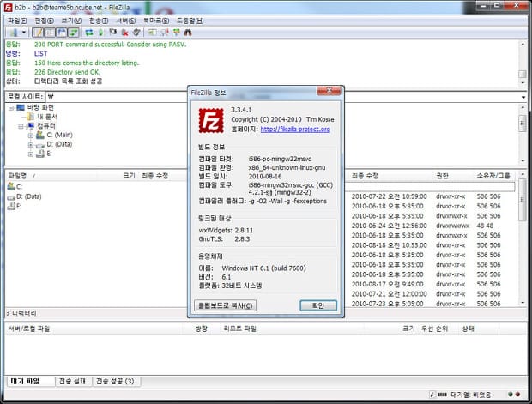The width and height of the screenshot is (532, 404).
Task: Select C: drive icon in local file list
Action: pyautogui.click(x=11, y=186)
